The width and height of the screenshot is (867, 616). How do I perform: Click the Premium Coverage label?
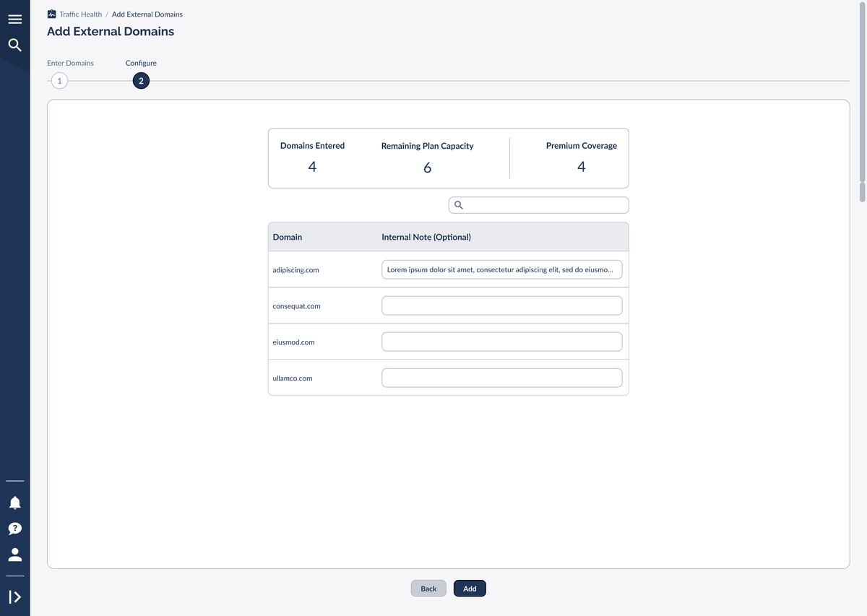pyautogui.click(x=581, y=146)
